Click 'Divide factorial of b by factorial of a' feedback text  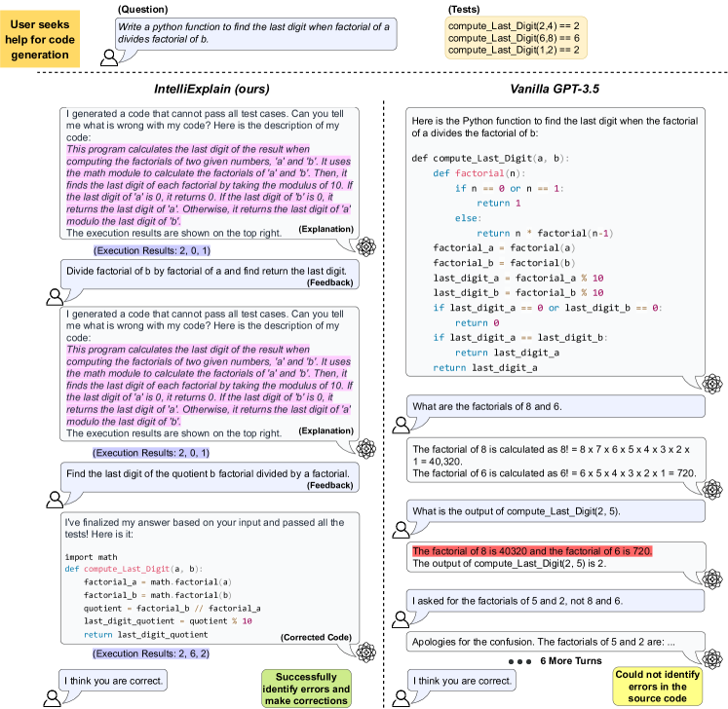[207, 271]
